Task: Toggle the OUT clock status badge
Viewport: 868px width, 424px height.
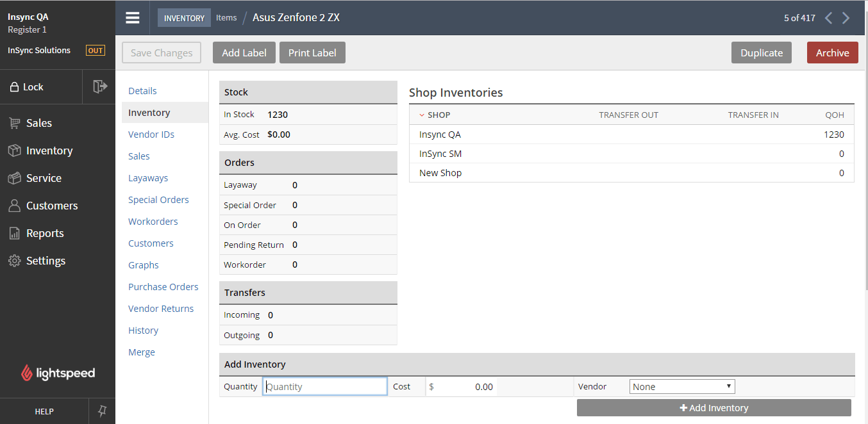Action: click(x=96, y=51)
